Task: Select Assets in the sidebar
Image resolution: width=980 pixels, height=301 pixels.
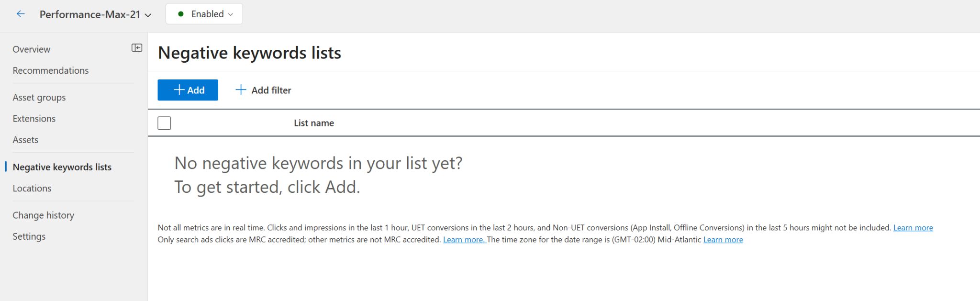Action: click(x=25, y=140)
